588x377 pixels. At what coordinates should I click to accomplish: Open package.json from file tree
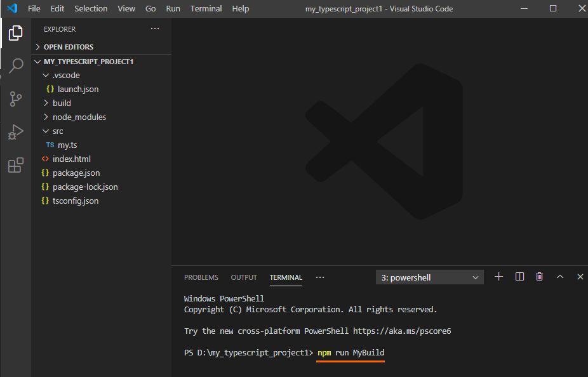tap(76, 173)
